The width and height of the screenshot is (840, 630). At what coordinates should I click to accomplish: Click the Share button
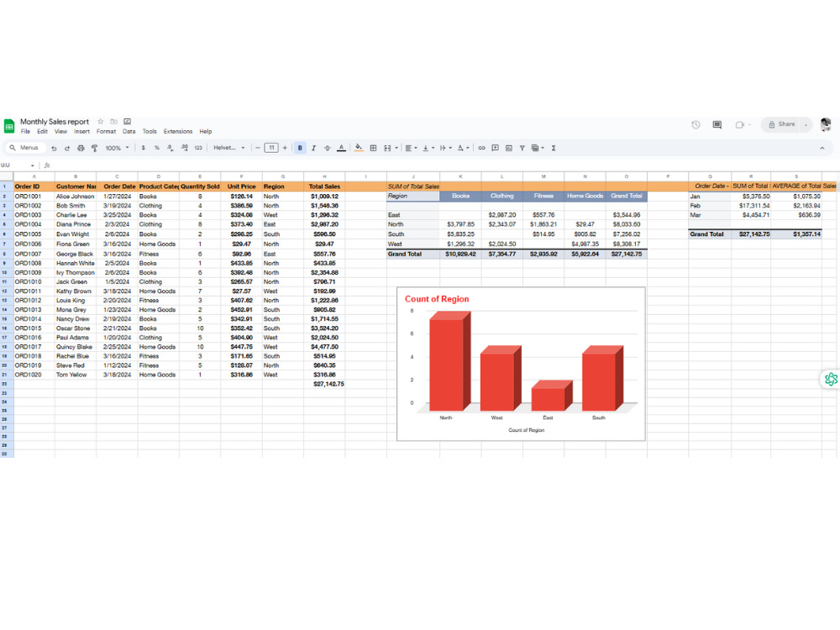coord(781,124)
